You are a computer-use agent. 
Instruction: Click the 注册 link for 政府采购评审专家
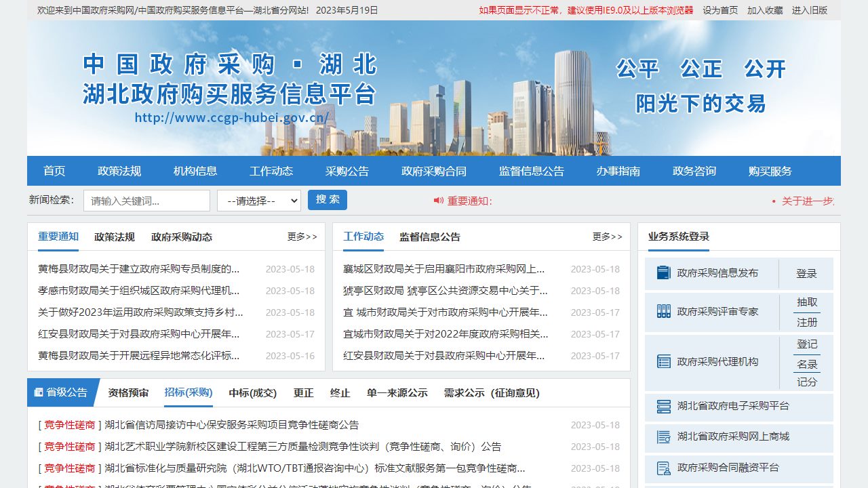click(808, 323)
